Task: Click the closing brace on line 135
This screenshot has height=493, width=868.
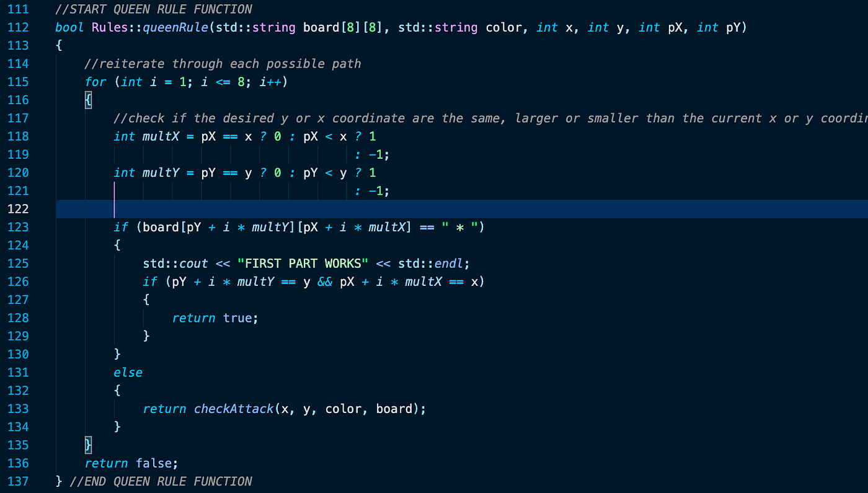Action: click(87, 445)
